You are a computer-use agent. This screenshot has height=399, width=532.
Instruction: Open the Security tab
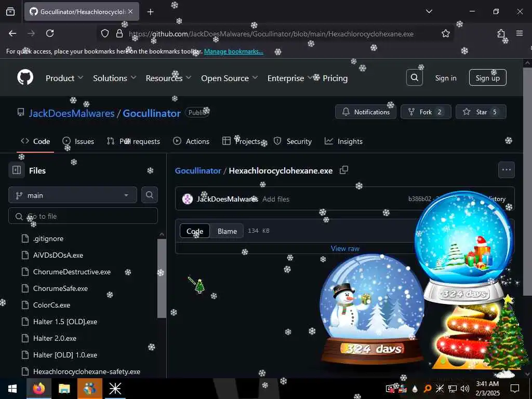click(292, 141)
